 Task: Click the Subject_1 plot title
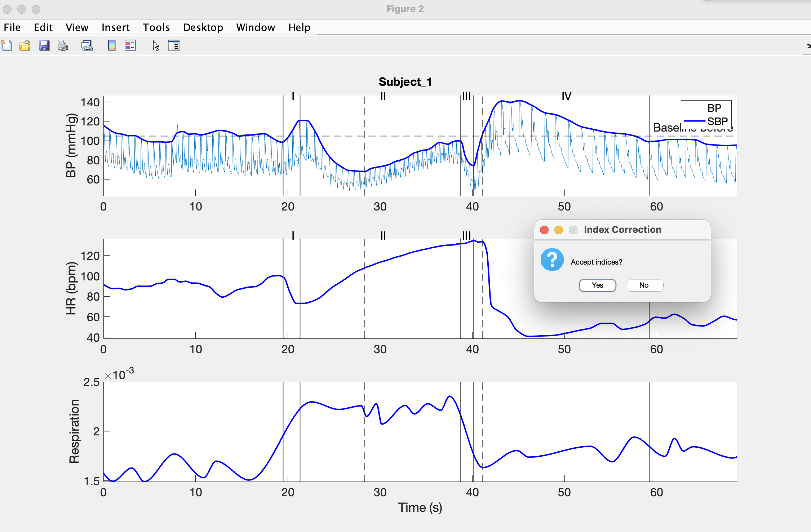tap(405, 82)
